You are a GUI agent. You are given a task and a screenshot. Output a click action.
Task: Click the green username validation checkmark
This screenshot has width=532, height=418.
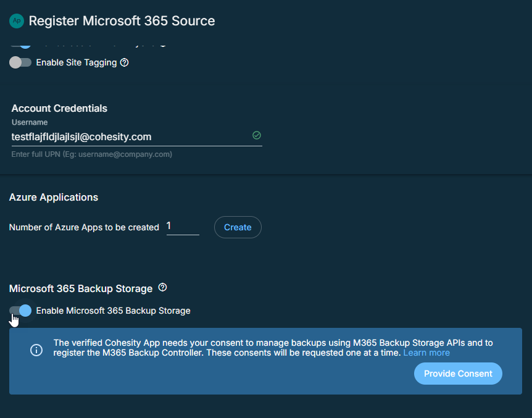click(257, 135)
